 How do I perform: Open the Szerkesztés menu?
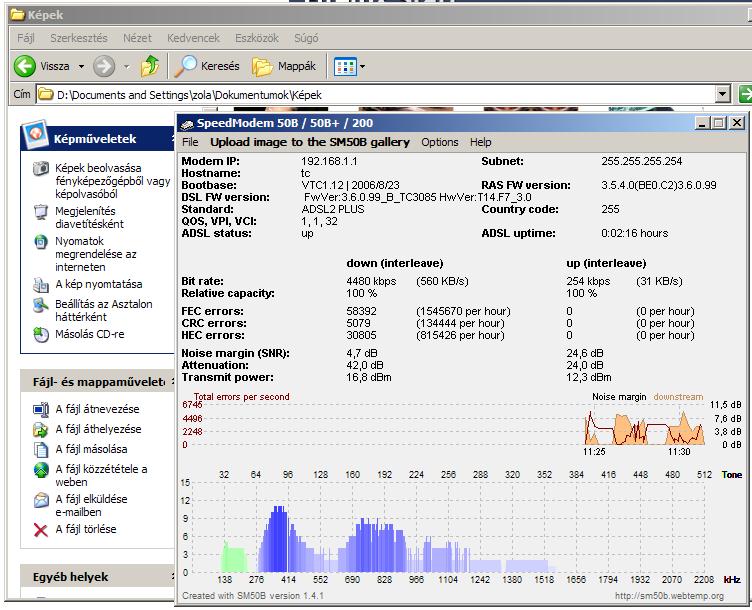click(x=79, y=38)
